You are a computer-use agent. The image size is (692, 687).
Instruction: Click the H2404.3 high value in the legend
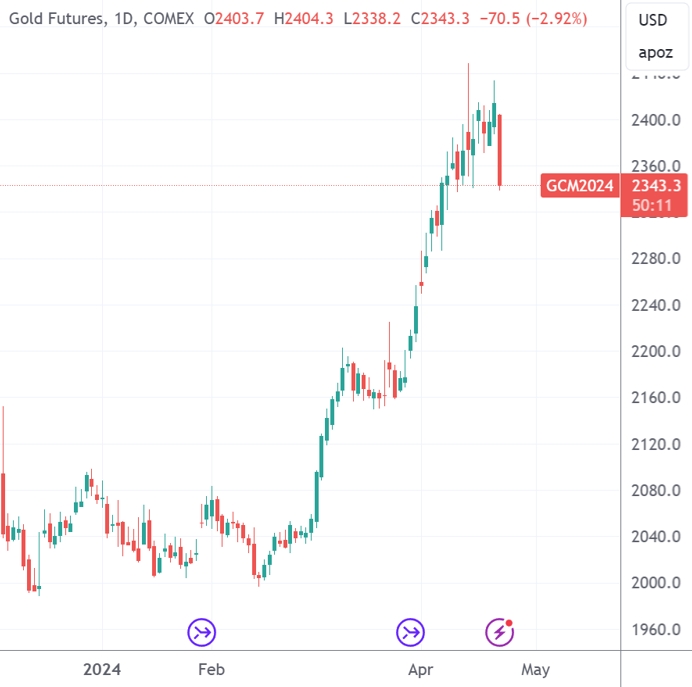(x=304, y=19)
